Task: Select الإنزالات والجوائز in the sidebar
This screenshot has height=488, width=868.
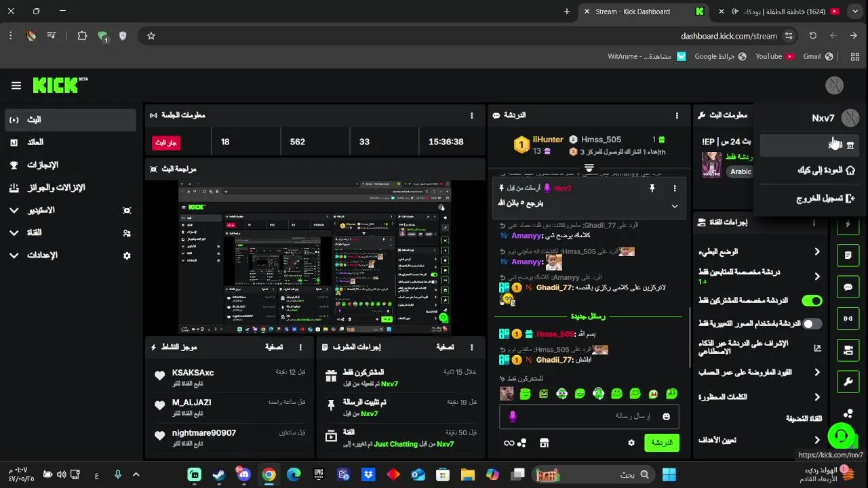Action: pos(70,188)
